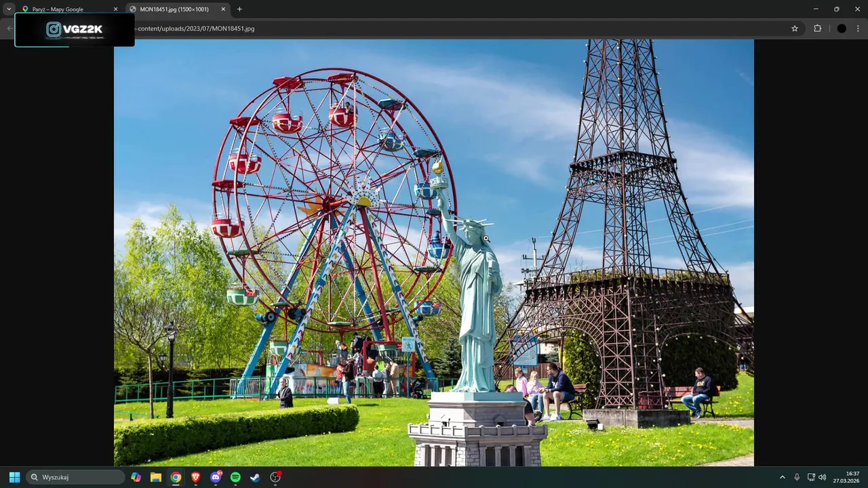Open the Windows Start menu
Screen dimensions: 868x488
click(x=14, y=477)
